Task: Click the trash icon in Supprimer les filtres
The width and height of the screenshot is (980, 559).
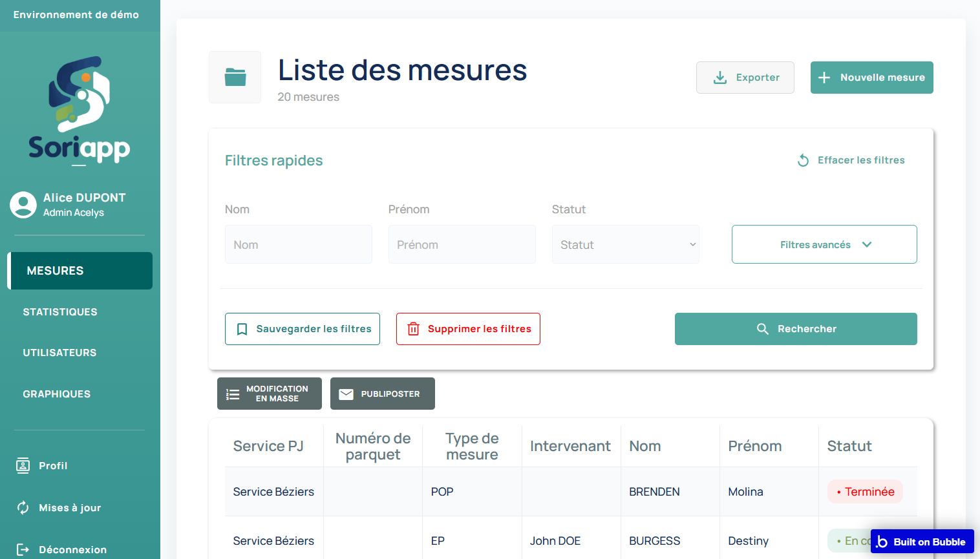Action: tap(413, 329)
